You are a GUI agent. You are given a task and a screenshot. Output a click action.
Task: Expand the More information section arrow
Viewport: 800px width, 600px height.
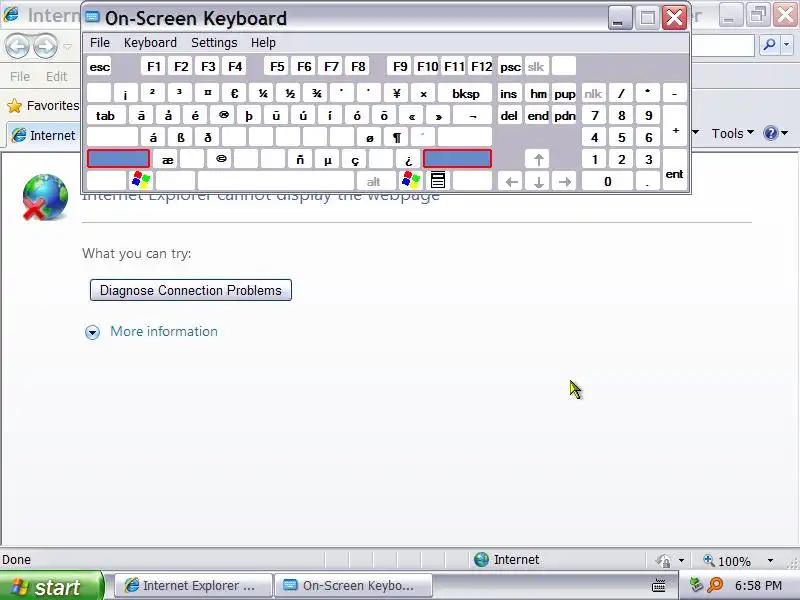[x=92, y=333]
